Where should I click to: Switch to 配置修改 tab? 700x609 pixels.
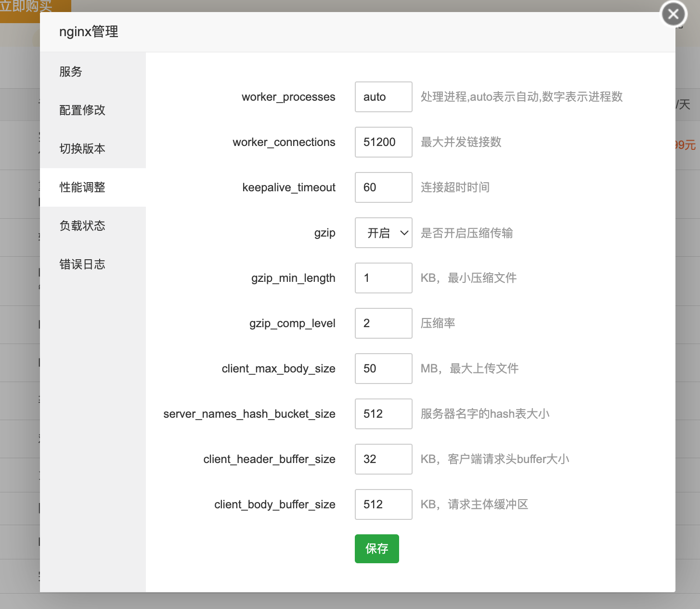click(x=92, y=110)
